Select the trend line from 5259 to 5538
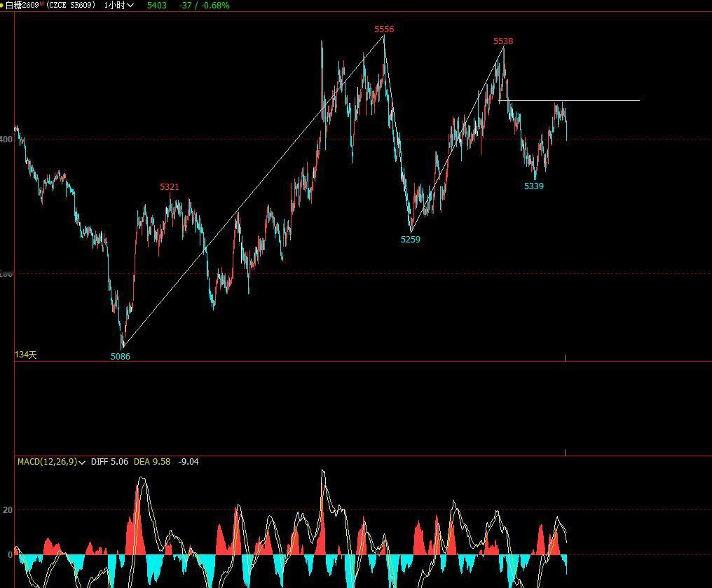Viewport: 712px width, 588px height. 457,139
